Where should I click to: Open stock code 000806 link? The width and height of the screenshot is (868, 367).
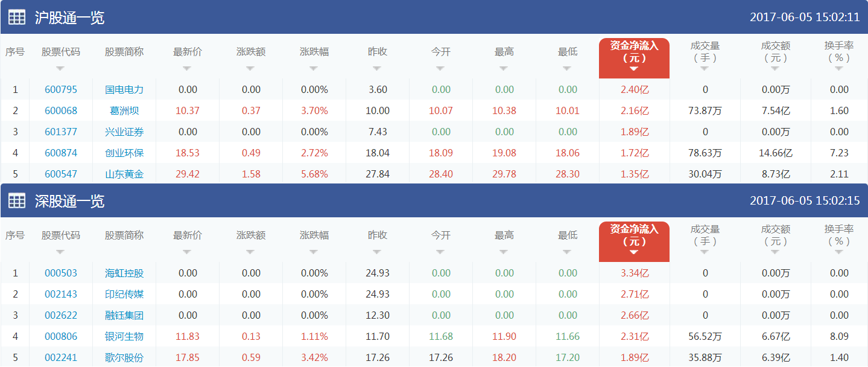pos(61,336)
